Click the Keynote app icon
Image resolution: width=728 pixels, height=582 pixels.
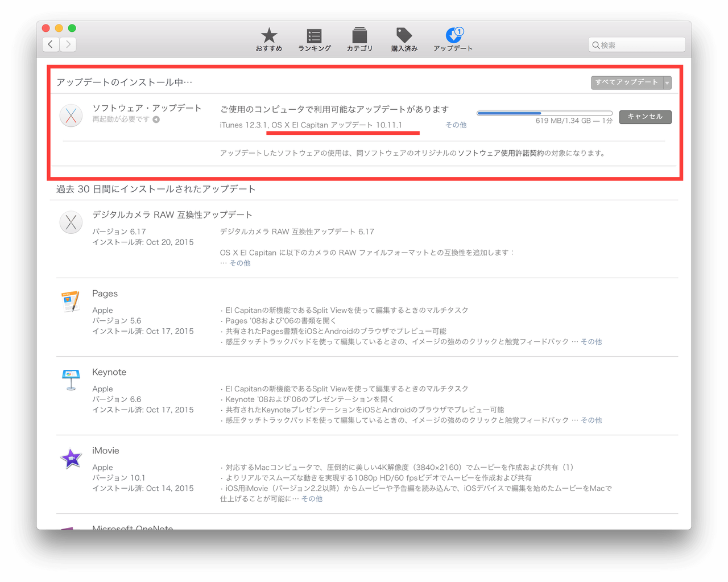pyautogui.click(x=71, y=379)
